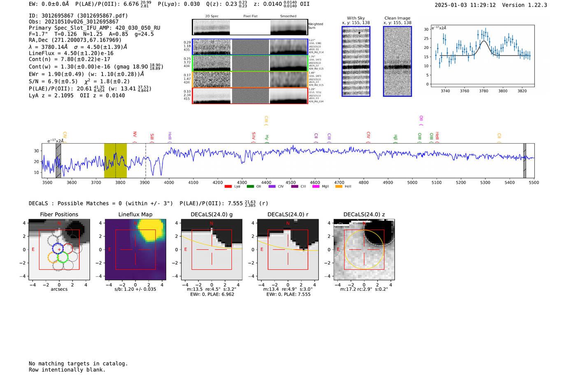
Task: Click the gray dashed line at 3900Å
Action: (146, 160)
